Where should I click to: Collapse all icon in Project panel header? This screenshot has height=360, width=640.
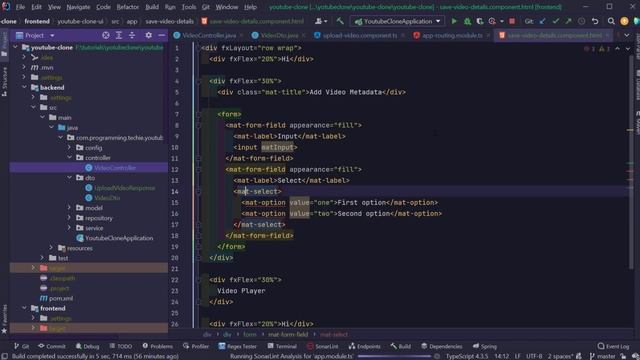point(132,36)
